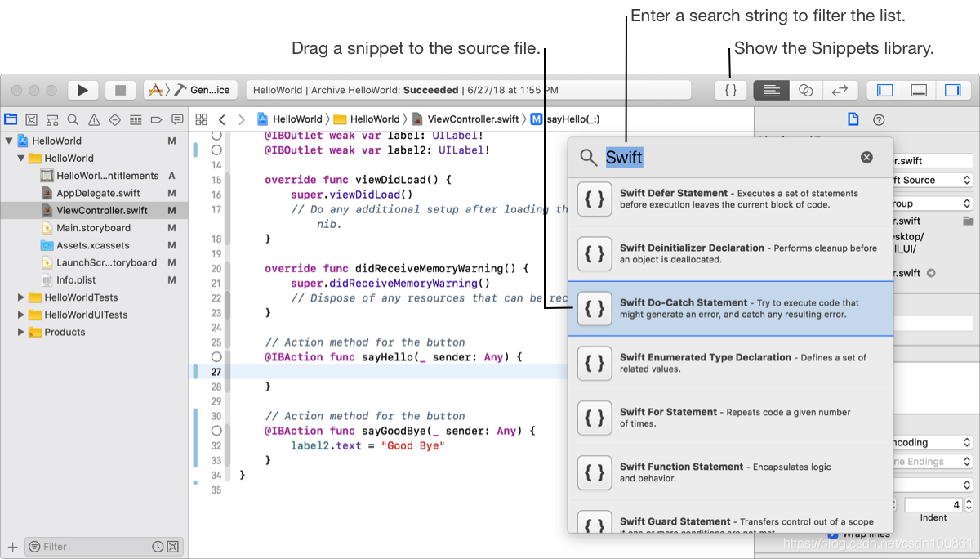
Task: Toggle the recent files filter clock icon
Action: tap(158, 547)
